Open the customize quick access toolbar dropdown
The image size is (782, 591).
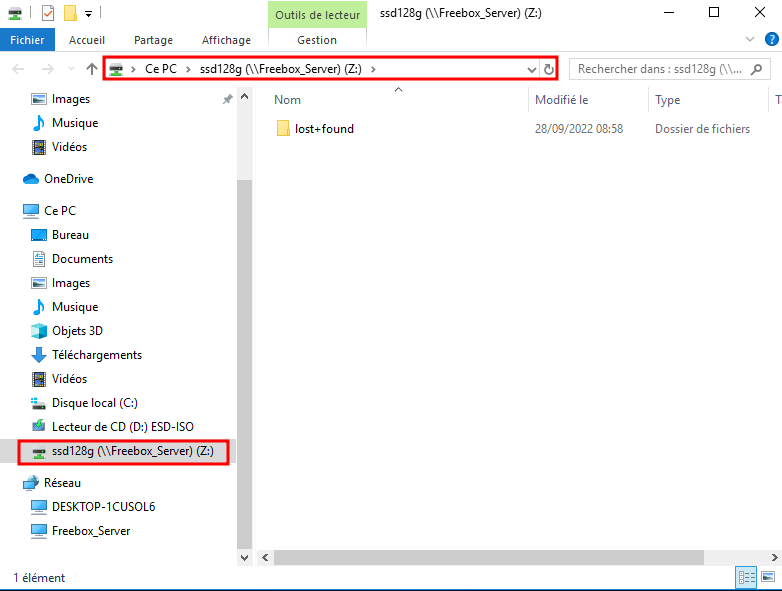(x=89, y=13)
